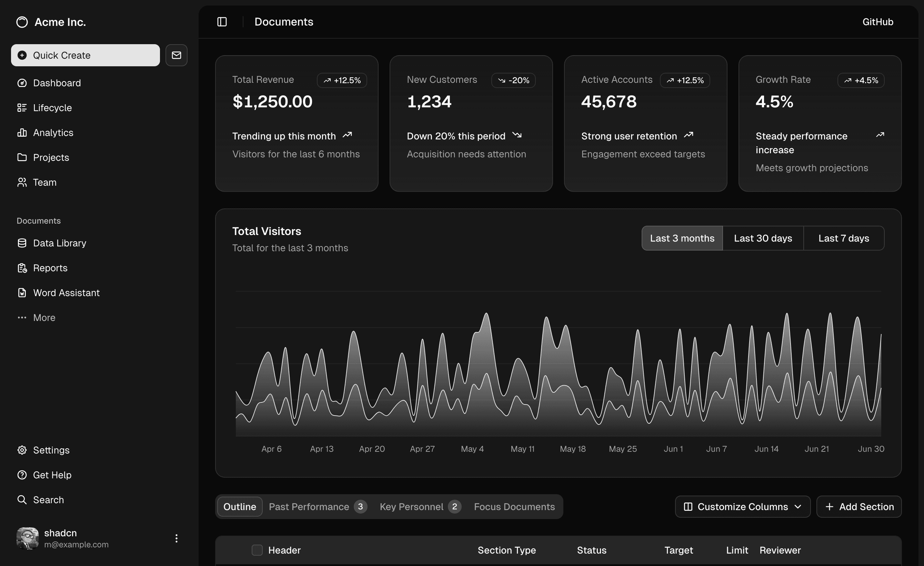Open the Dashboard from the sidebar

(x=57, y=82)
